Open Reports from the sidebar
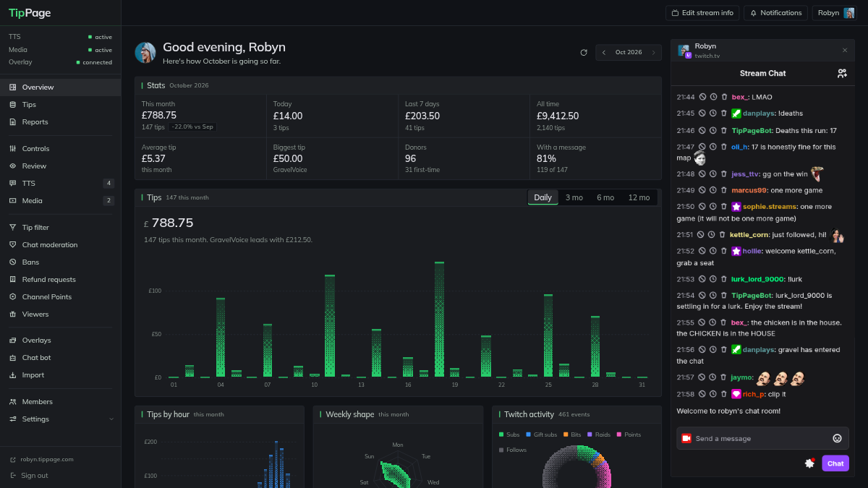The width and height of the screenshot is (868, 488). click(x=60, y=122)
